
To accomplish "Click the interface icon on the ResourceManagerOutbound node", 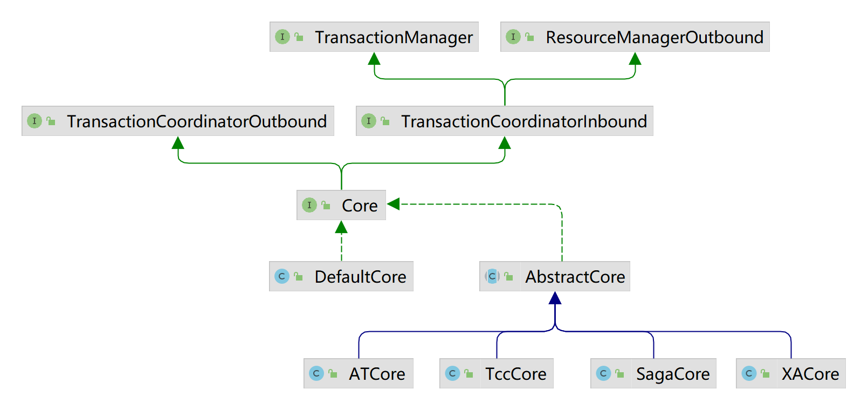I will point(513,37).
